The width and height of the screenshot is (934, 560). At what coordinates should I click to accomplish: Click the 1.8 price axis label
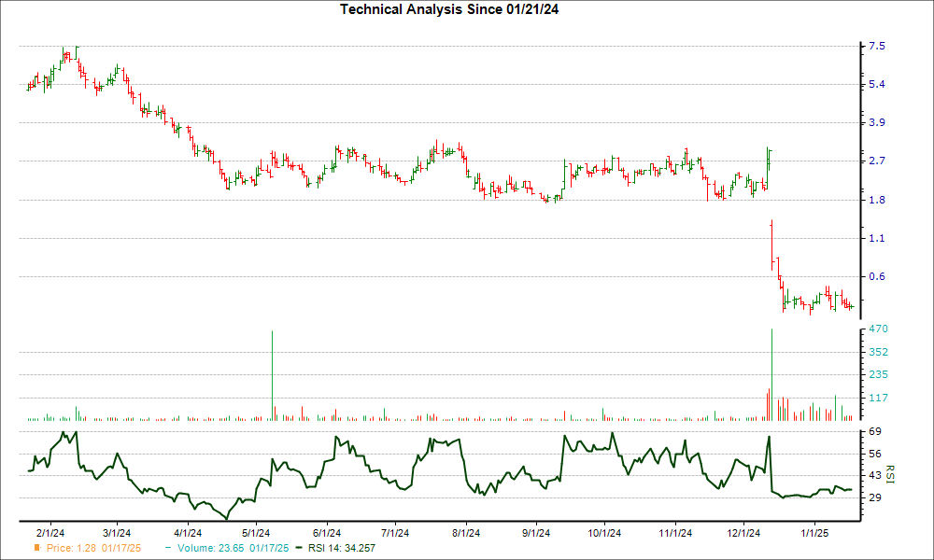pyautogui.click(x=877, y=200)
